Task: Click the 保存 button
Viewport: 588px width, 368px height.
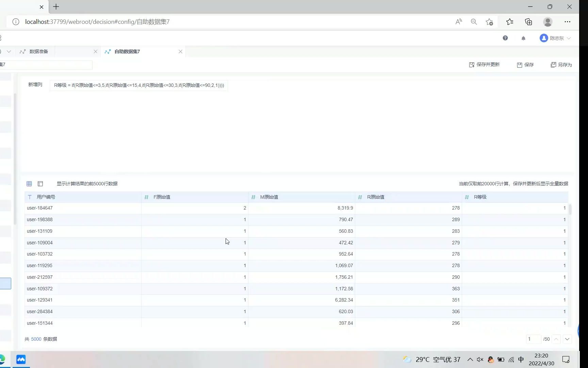Action: [x=525, y=65]
